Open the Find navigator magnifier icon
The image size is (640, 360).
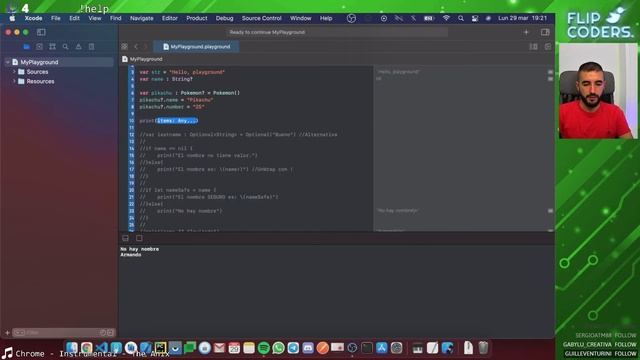point(65,47)
